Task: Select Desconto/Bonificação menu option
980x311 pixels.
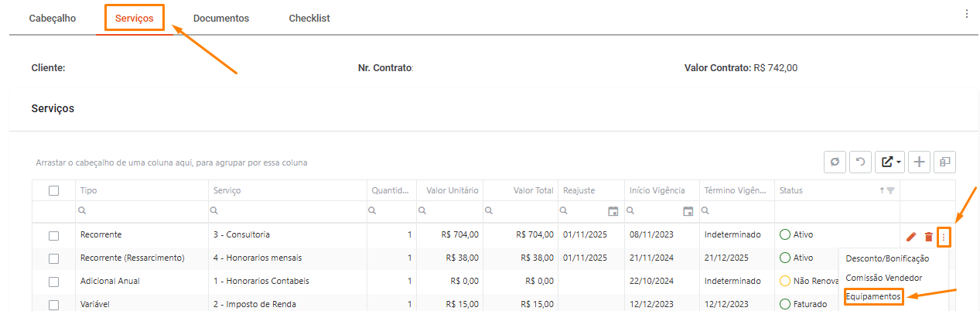Action: (x=887, y=258)
